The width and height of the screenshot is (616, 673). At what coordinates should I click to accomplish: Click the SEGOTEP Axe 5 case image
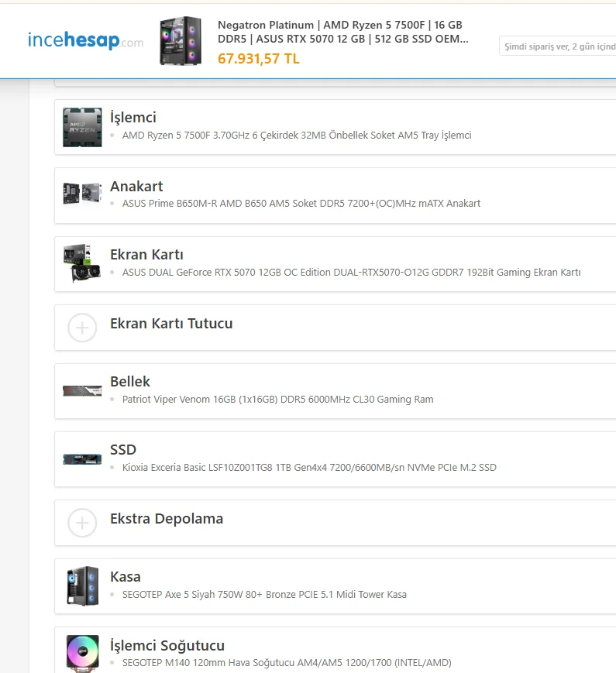click(82, 585)
